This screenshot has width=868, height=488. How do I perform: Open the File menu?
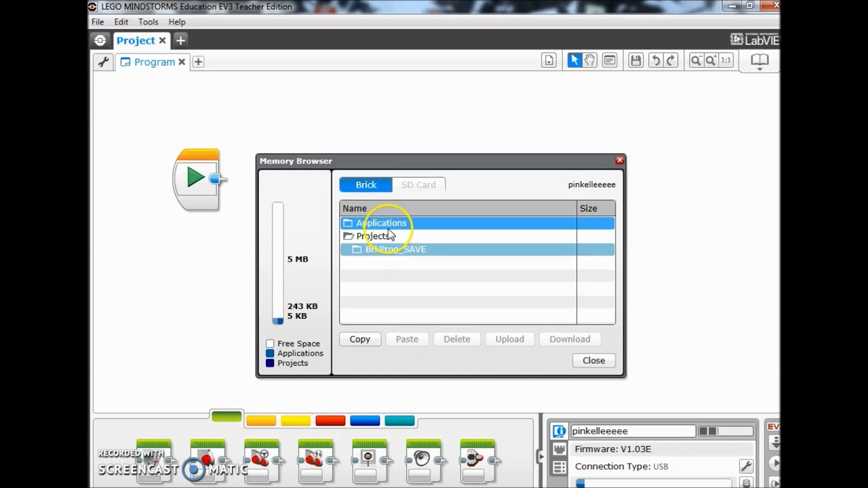click(98, 22)
